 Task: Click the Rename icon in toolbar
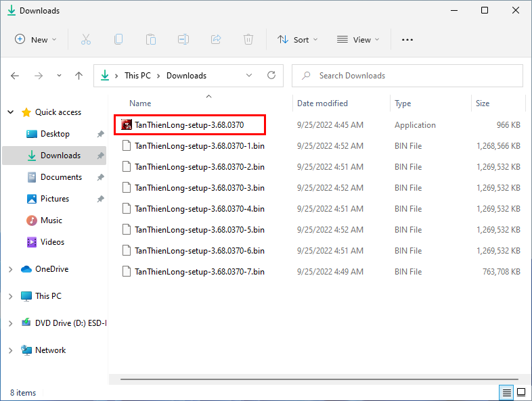(x=183, y=40)
